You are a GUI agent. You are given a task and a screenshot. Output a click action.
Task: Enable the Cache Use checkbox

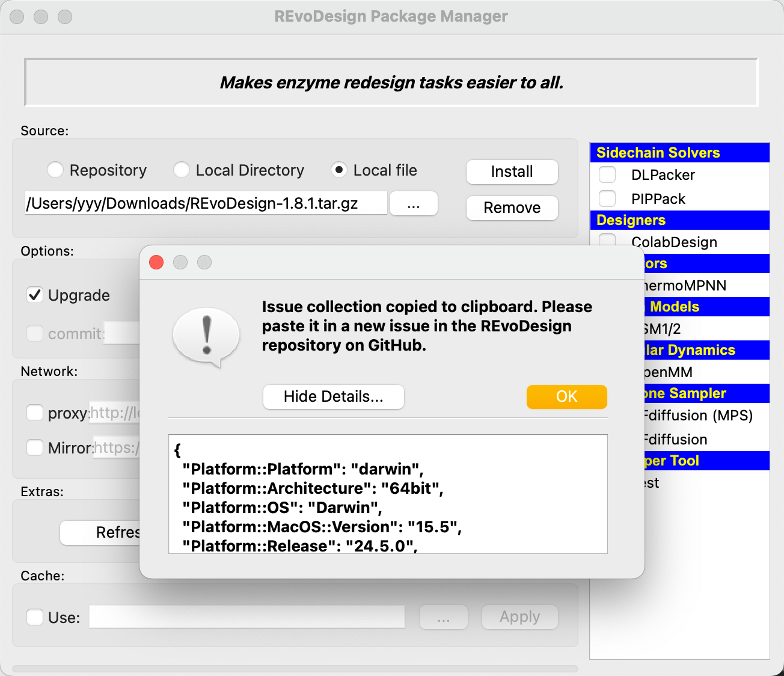35,617
